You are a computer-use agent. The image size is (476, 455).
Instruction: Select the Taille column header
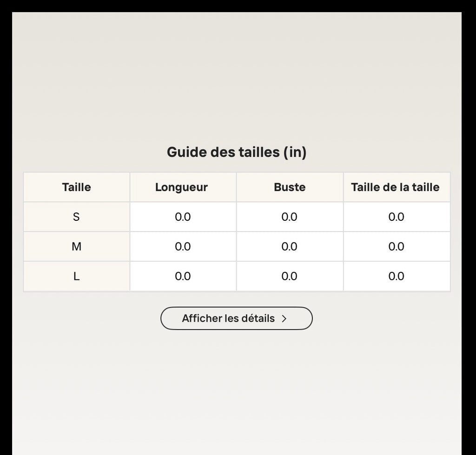[77, 187]
